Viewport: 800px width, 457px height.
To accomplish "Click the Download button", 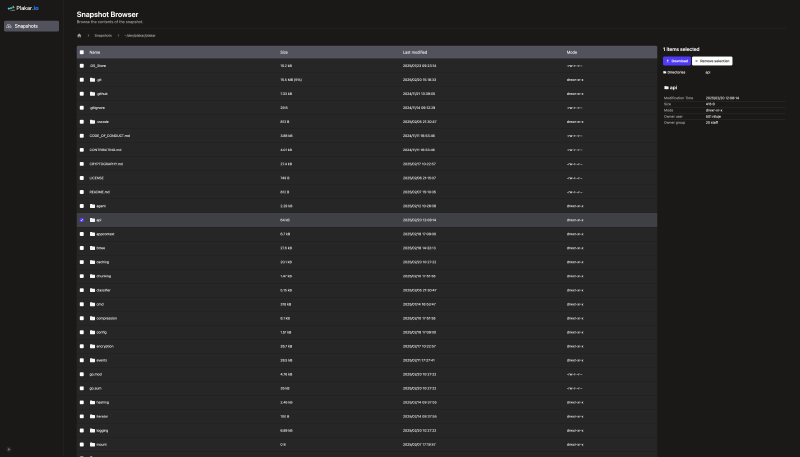I will (x=677, y=61).
